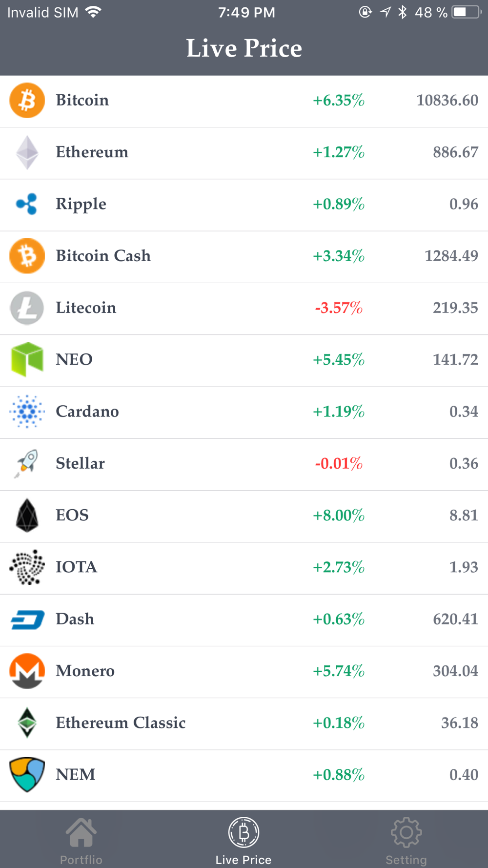488x868 pixels.
Task: Select the Live Price tab
Action: [244, 841]
